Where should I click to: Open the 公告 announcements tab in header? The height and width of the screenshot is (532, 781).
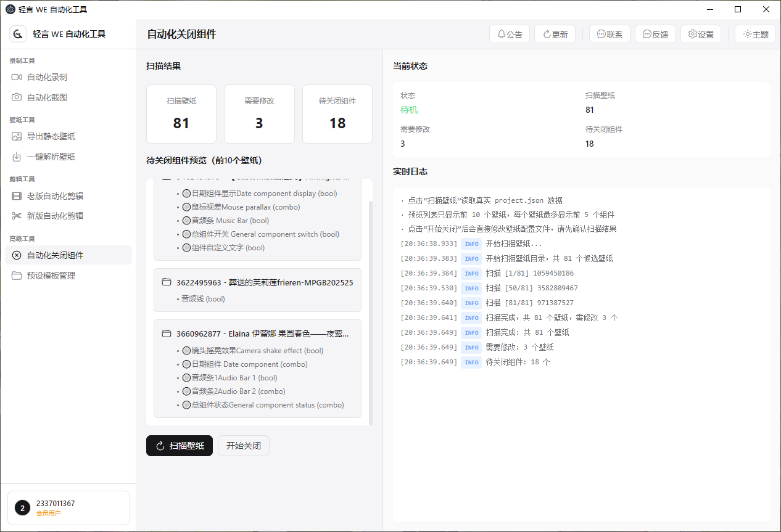tap(509, 35)
